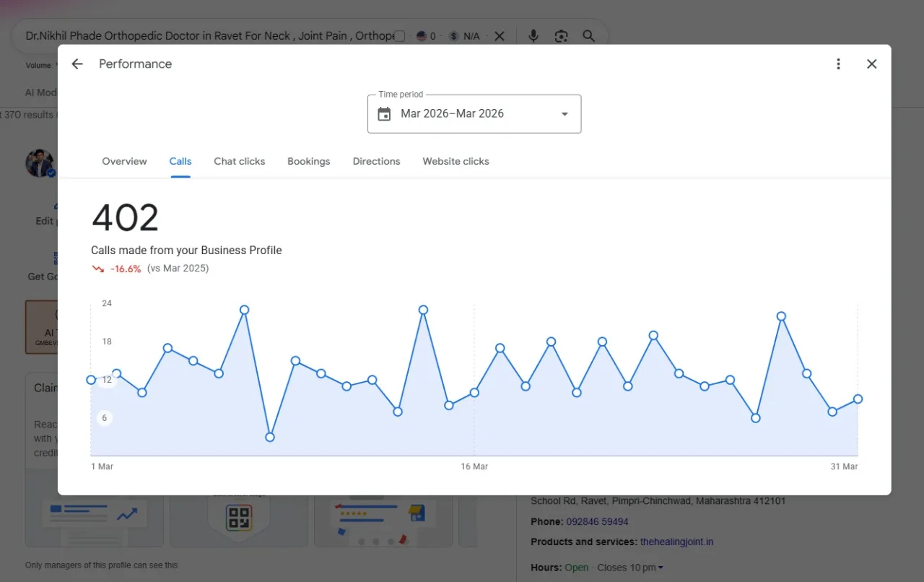The image size is (924, 582).
Task: Switch to the Overview tab
Action: (x=124, y=161)
